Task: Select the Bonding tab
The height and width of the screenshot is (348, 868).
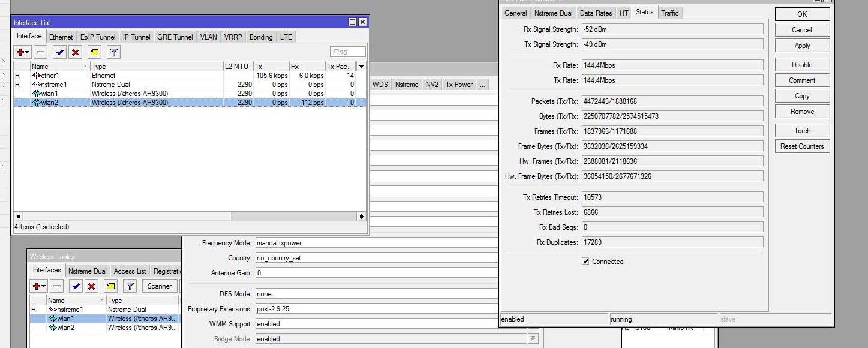Action: pyautogui.click(x=261, y=37)
